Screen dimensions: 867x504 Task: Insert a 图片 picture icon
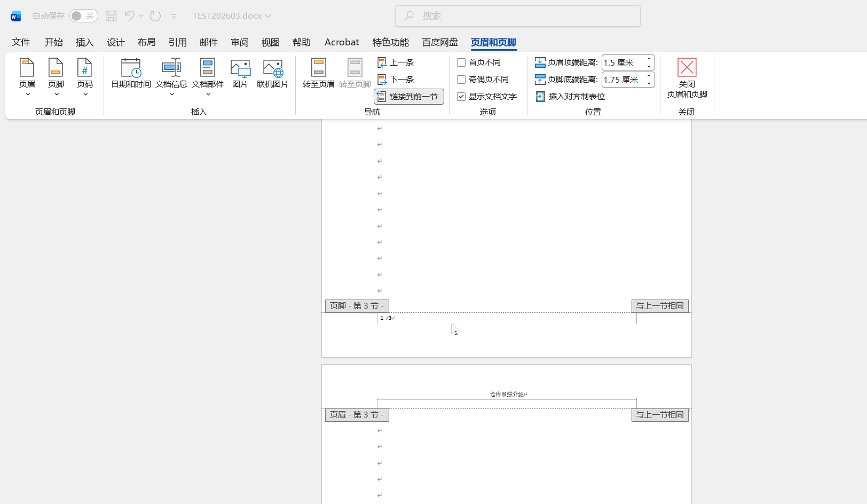click(240, 68)
